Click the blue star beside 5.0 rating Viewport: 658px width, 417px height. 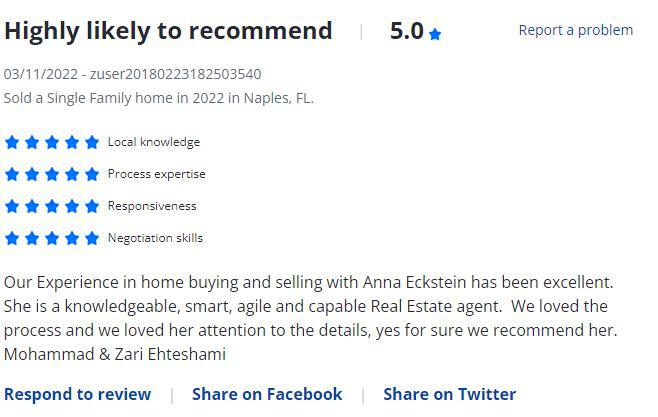point(435,34)
